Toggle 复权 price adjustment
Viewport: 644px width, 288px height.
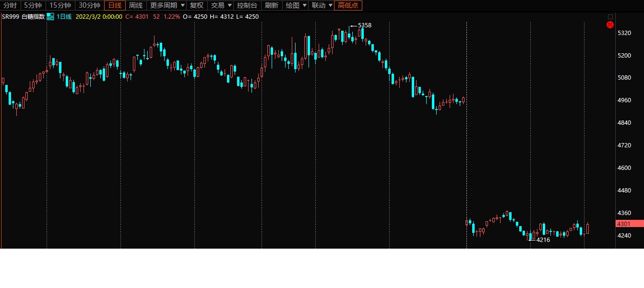(x=197, y=6)
